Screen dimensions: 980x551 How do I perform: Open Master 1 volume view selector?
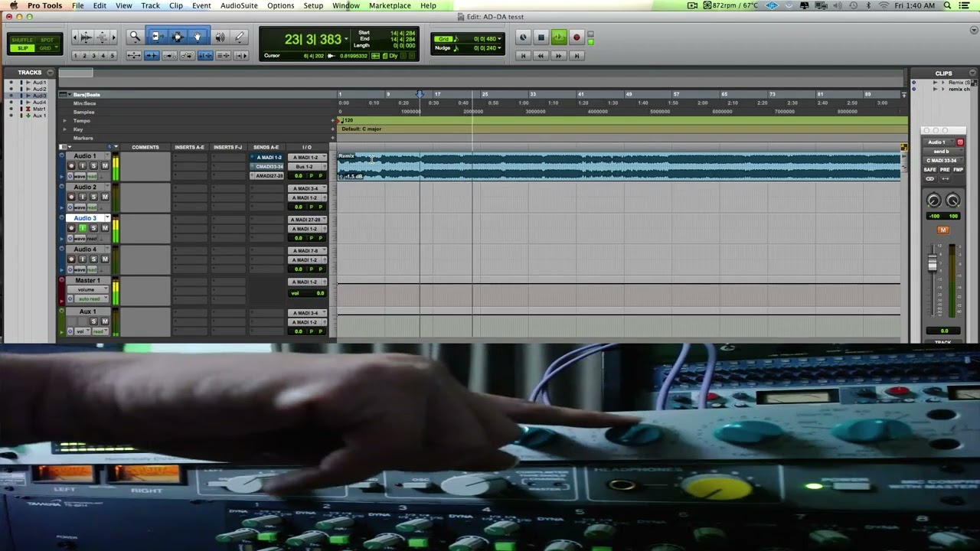click(x=89, y=289)
